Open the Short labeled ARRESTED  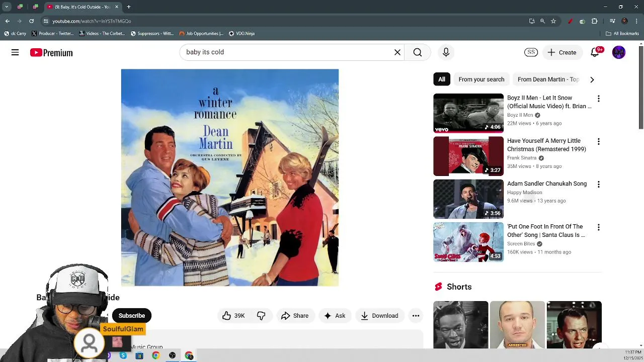tap(517, 324)
